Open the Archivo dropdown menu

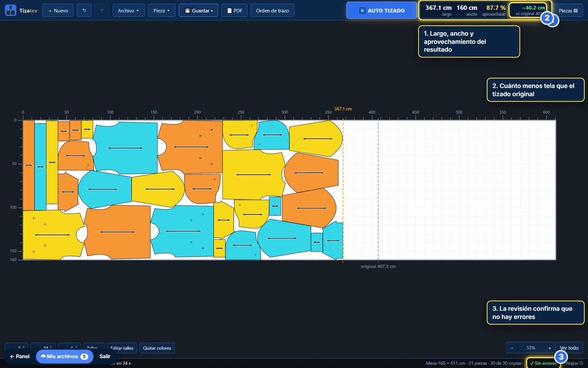coord(129,10)
